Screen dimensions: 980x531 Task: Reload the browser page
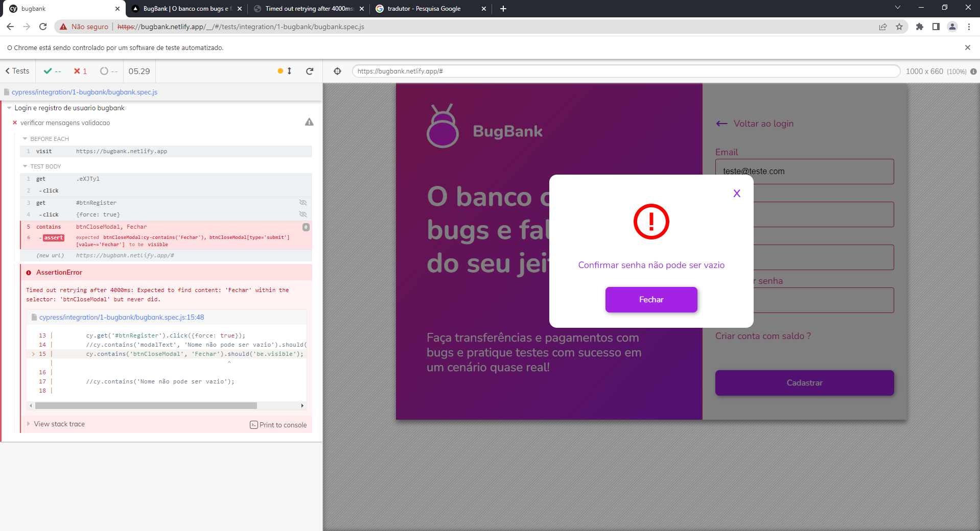coord(43,27)
